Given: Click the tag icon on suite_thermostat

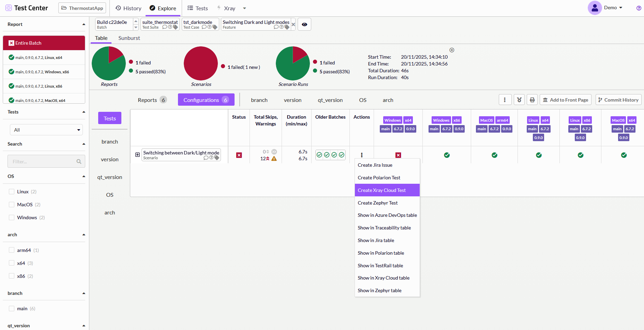Looking at the screenshot, I should (176, 27).
